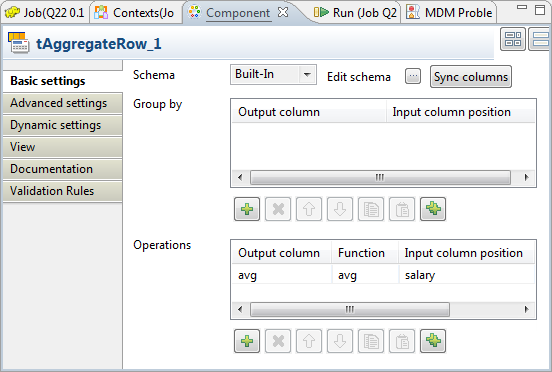Screen dimensions: 552x372
Task: Open Dynamic settings section
Action: point(63,125)
